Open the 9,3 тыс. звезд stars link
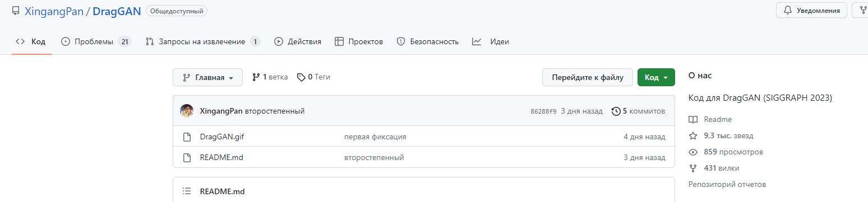868x202 pixels. coord(729,135)
